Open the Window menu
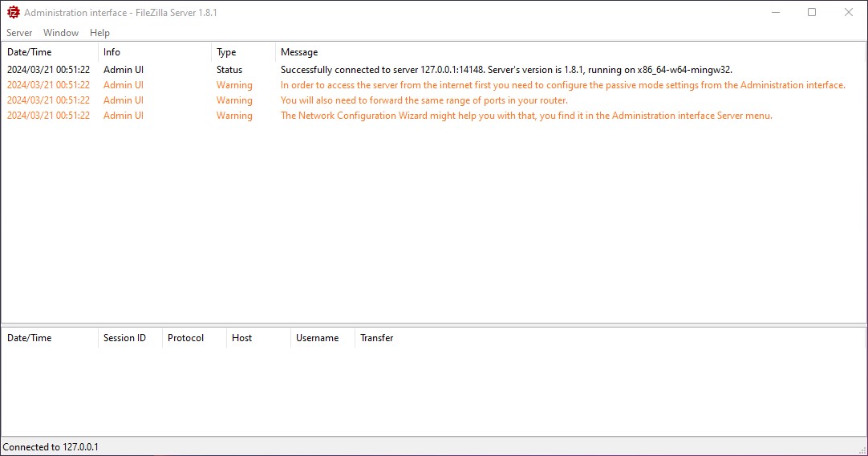 (x=61, y=33)
